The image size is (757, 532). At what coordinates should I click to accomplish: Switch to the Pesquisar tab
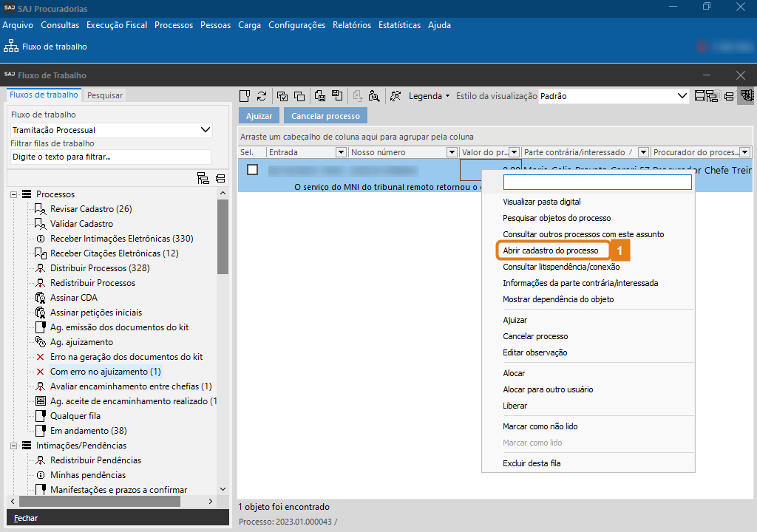coord(104,95)
